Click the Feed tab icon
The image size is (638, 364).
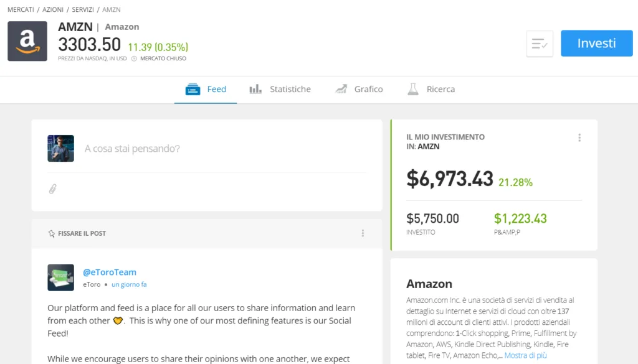[x=193, y=89]
